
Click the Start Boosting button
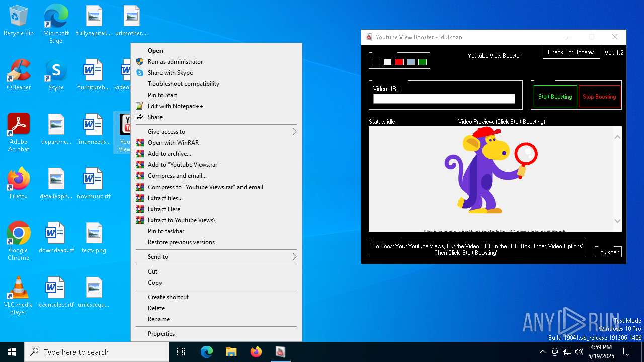[555, 97]
